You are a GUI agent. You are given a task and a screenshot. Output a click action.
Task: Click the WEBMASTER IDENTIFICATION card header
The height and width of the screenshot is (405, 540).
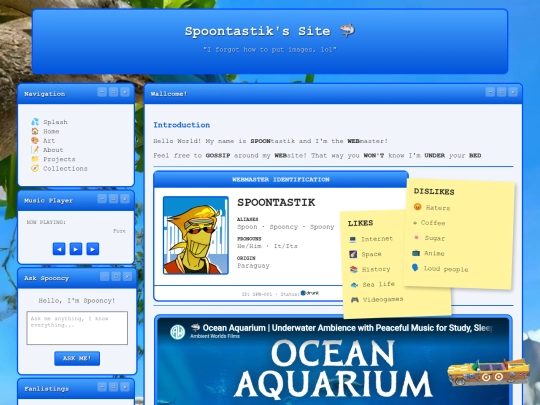281,179
